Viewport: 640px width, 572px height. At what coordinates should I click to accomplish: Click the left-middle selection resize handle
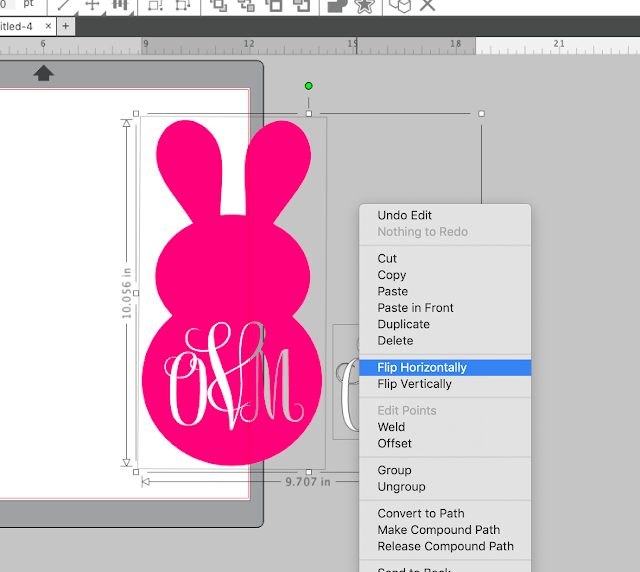[136, 293]
